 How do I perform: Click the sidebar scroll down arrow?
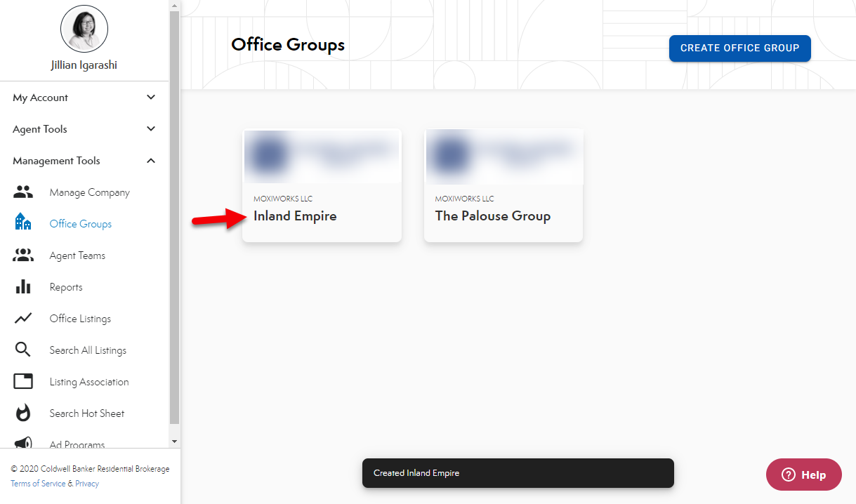click(175, 441)
